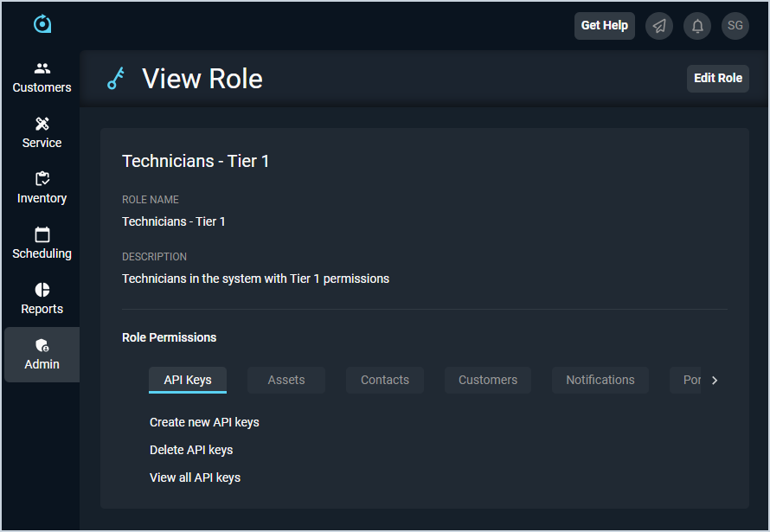Open the SG user avatar menu
This screenshot has height=532, width=770.
tap(735, 26)
